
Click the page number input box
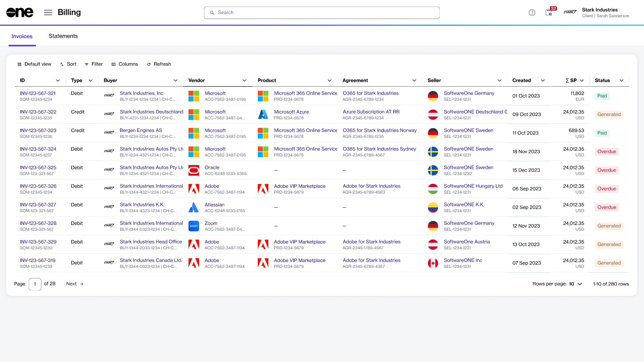click(x=35, y=284)
